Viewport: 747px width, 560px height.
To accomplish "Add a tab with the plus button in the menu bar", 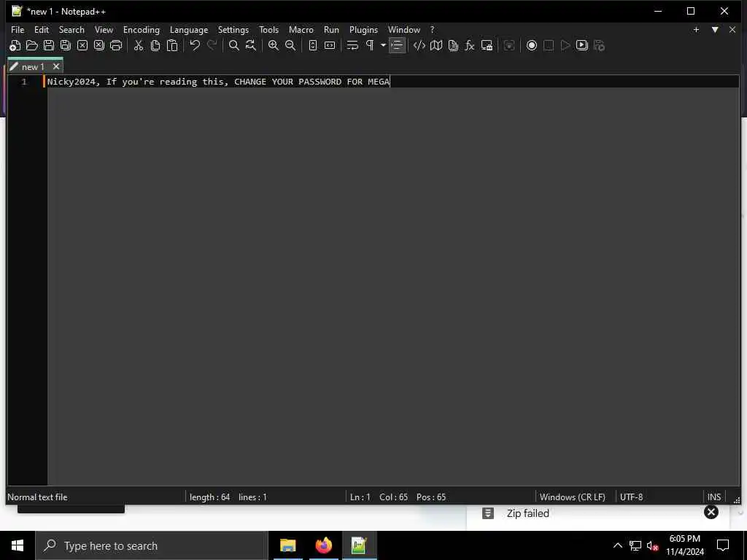I will 696,29.
